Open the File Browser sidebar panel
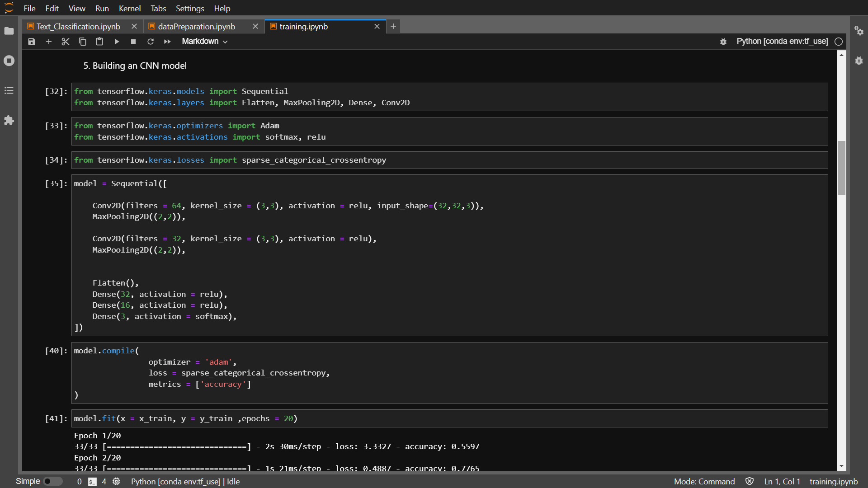This screenshot has height=488, width=868. 9,31
